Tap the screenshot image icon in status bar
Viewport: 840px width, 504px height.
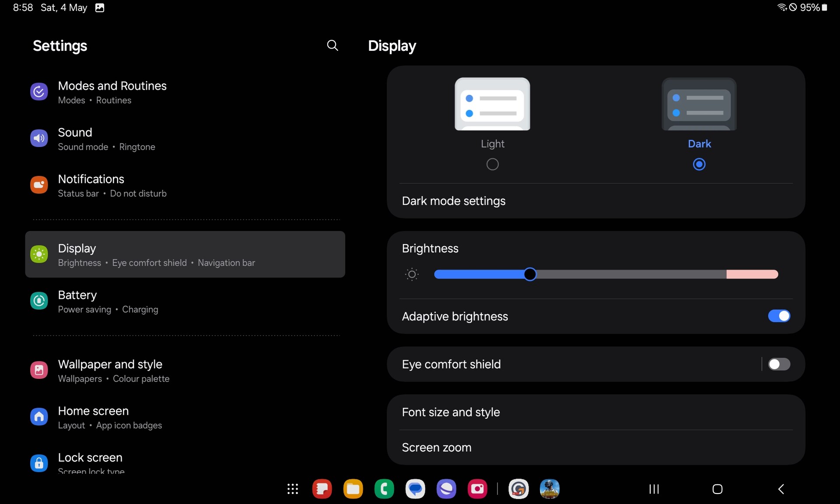click(x=100, y=8)
